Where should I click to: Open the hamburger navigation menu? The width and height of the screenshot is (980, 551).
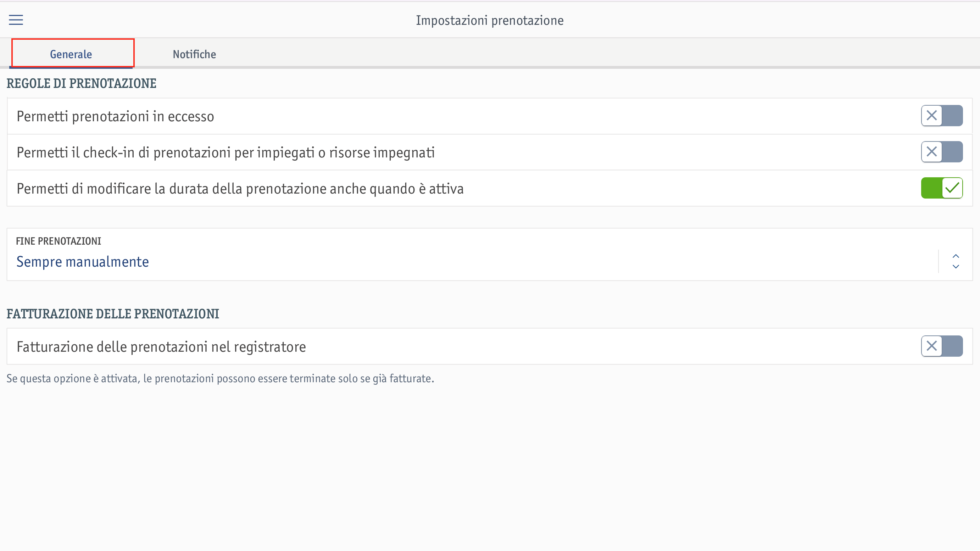16,20
